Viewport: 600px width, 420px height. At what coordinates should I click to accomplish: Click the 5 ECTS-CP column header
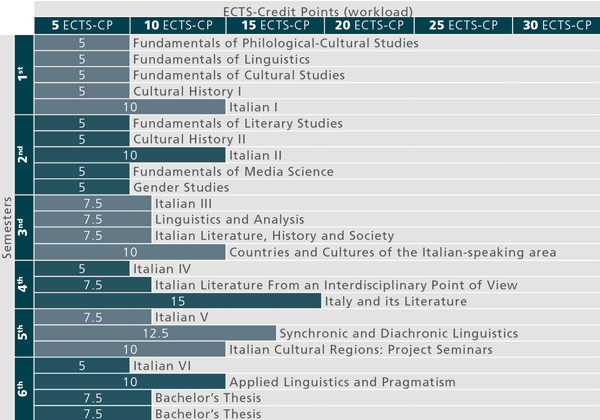tap(82, 24)
